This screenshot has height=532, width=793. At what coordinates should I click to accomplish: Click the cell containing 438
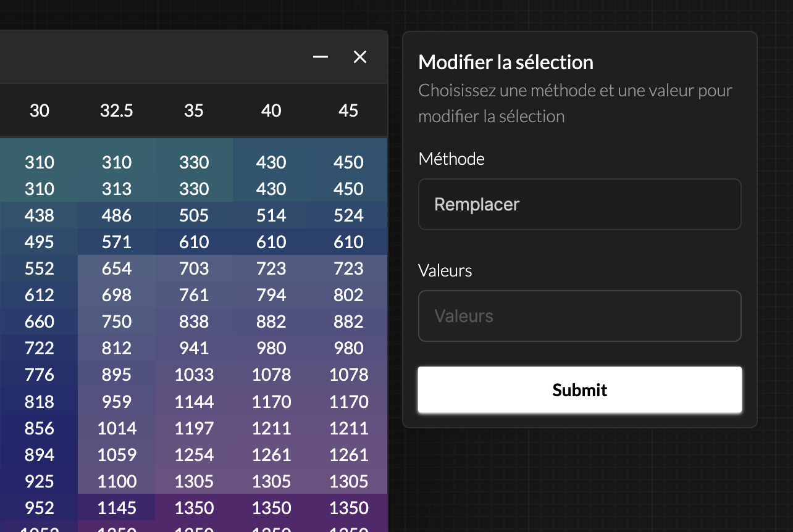coord(40,215)
